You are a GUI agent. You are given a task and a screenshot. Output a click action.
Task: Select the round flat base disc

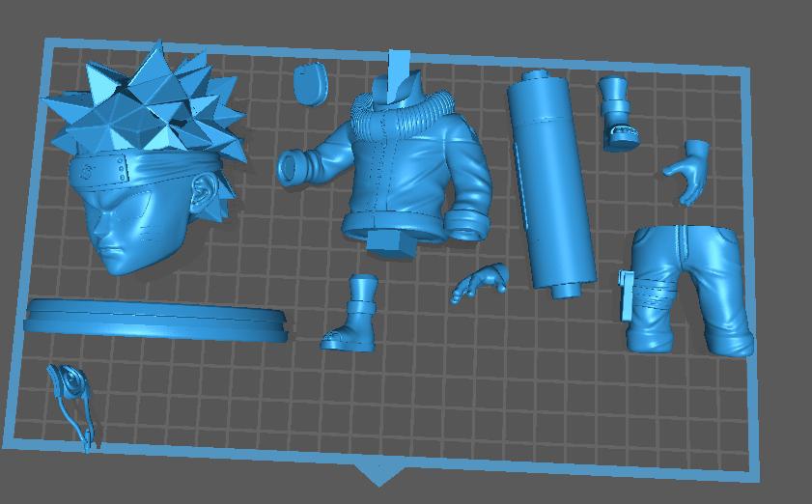tap(155, 321)
